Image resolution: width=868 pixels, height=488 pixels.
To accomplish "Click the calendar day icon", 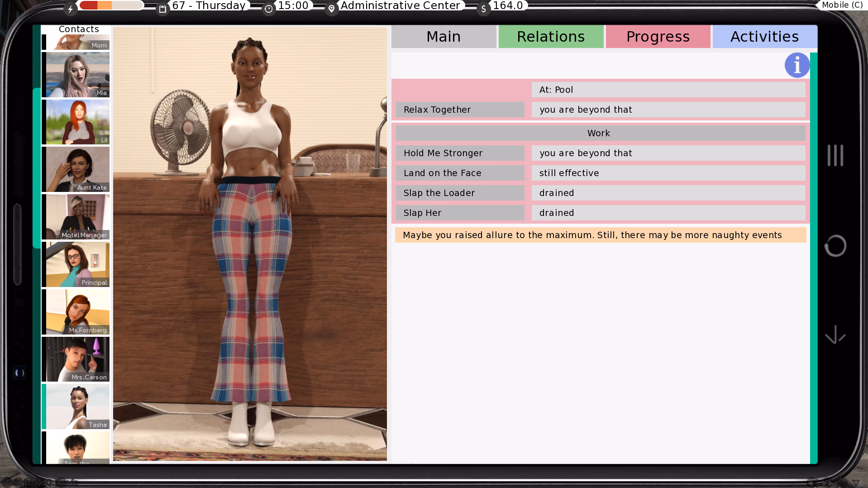I will pos(162,9).
